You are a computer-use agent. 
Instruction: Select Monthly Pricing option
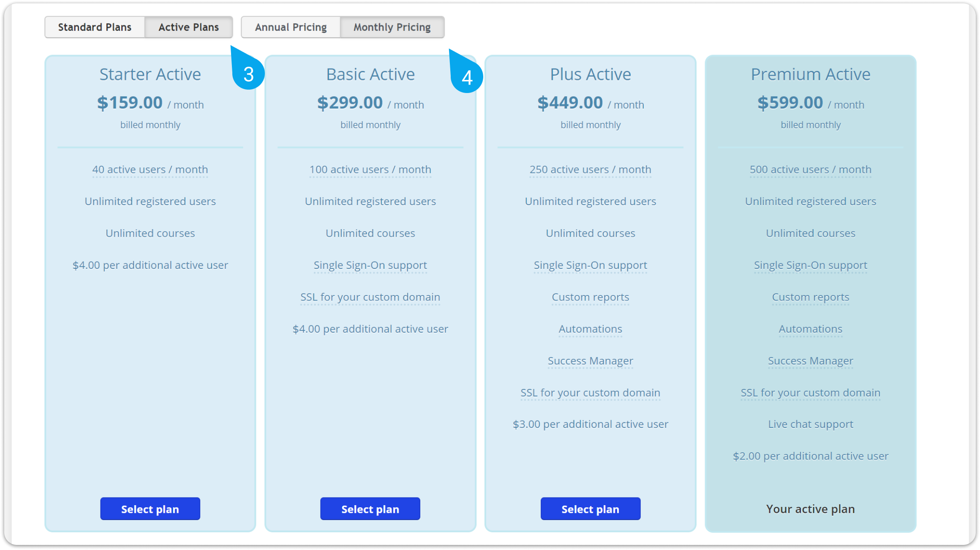[392, 27]
